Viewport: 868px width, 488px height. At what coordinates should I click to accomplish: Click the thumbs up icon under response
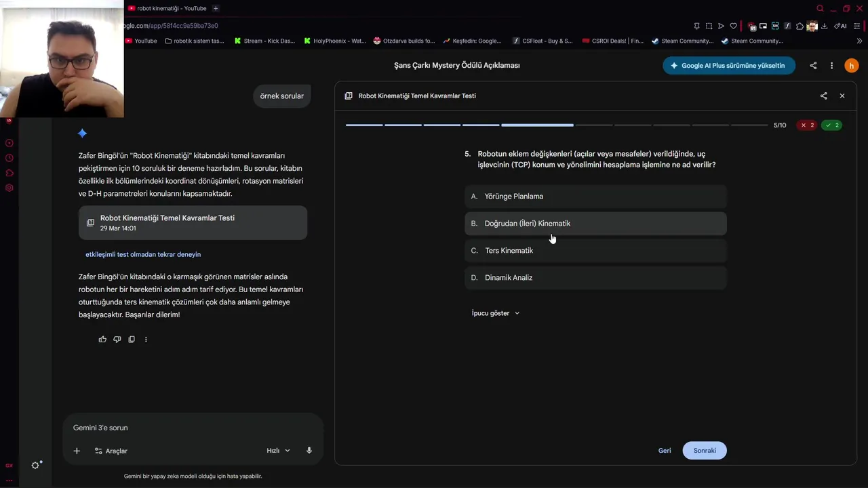click(x=102, y=340)
